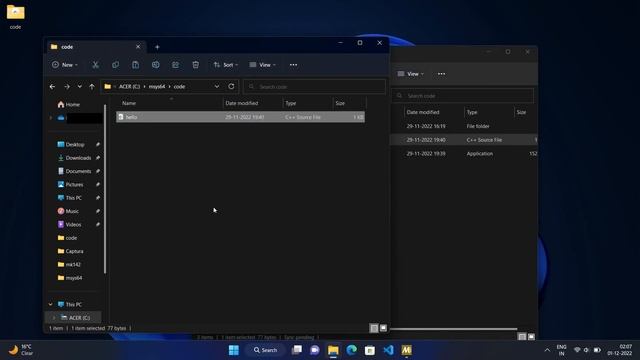This screenshot has height=360, width=640.
Task: Open Microsoft Store from taskbar
Action: [370, 350]
